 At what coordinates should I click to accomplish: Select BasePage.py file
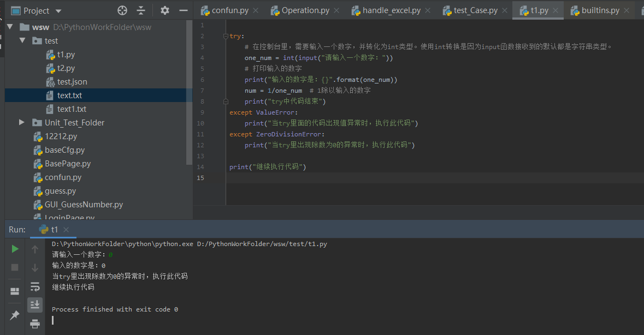[x=68, y=163]
